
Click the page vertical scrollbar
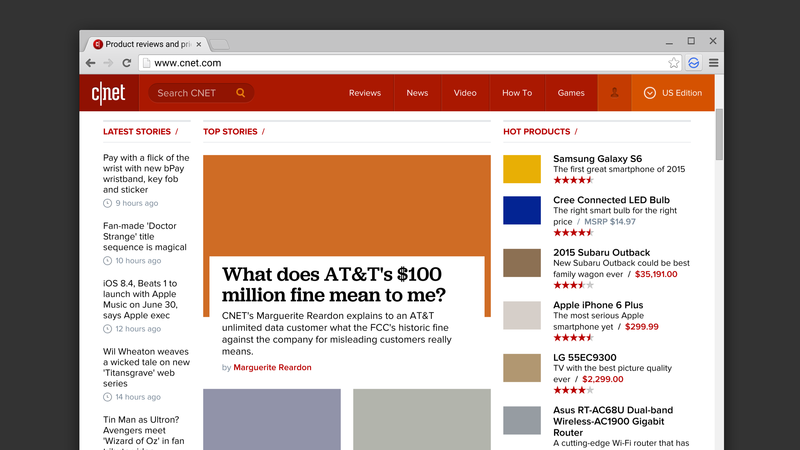719,134
